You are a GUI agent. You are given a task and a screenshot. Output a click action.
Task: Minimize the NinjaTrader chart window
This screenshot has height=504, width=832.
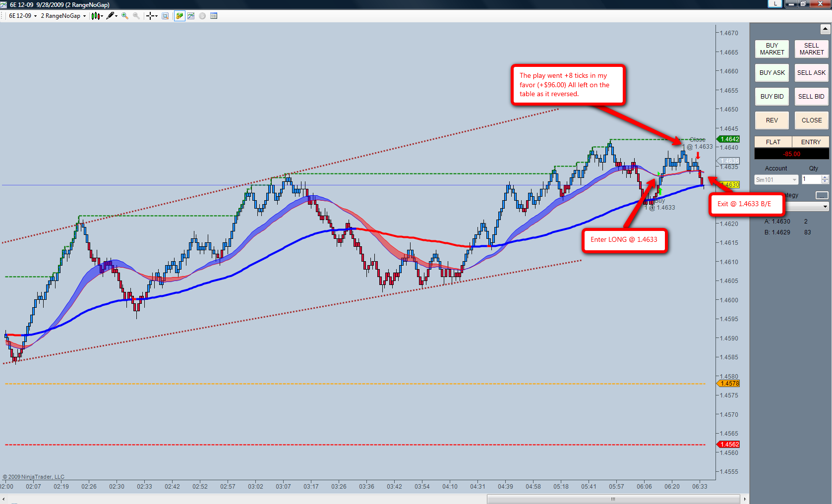791,4
